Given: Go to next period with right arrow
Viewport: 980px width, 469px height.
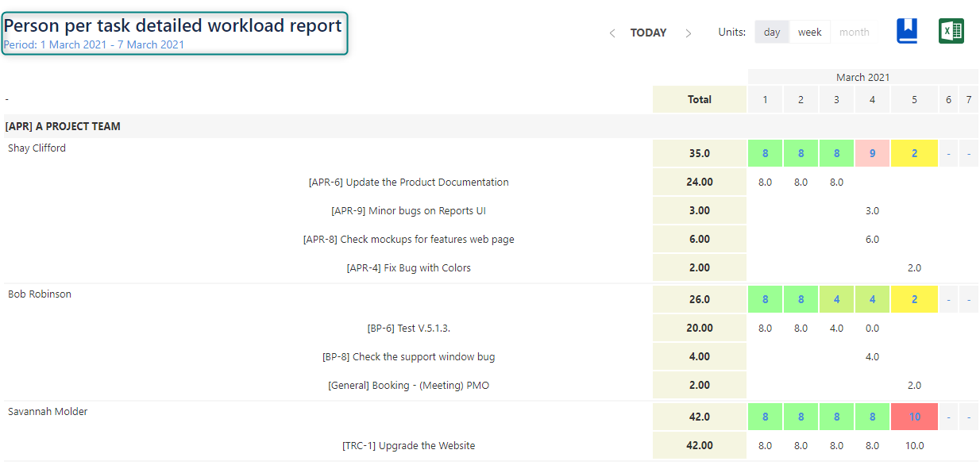Looking at the screenshot, I should tap(688, 33).
